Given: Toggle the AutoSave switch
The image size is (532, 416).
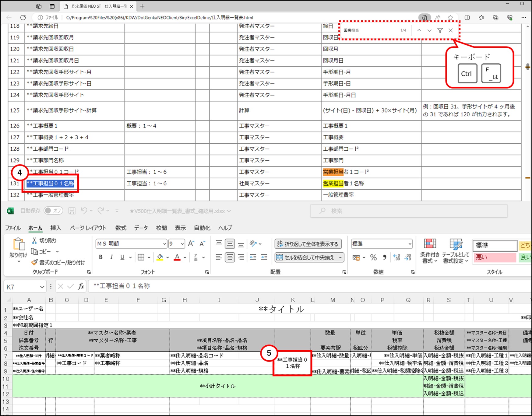Looking at the screenshot, I should [x=53, y=211].
